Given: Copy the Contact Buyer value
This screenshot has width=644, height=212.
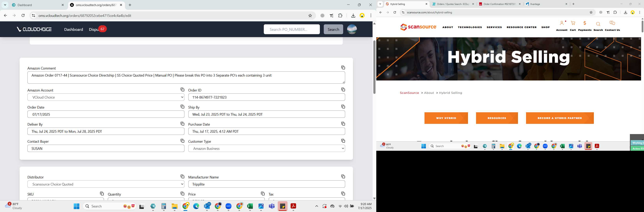Looking at the screenshot, I should coord(182,141).
